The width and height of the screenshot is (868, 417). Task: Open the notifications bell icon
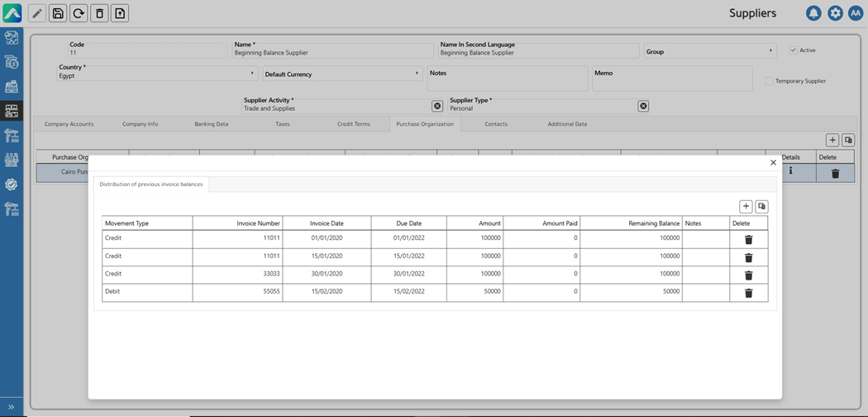813,13
